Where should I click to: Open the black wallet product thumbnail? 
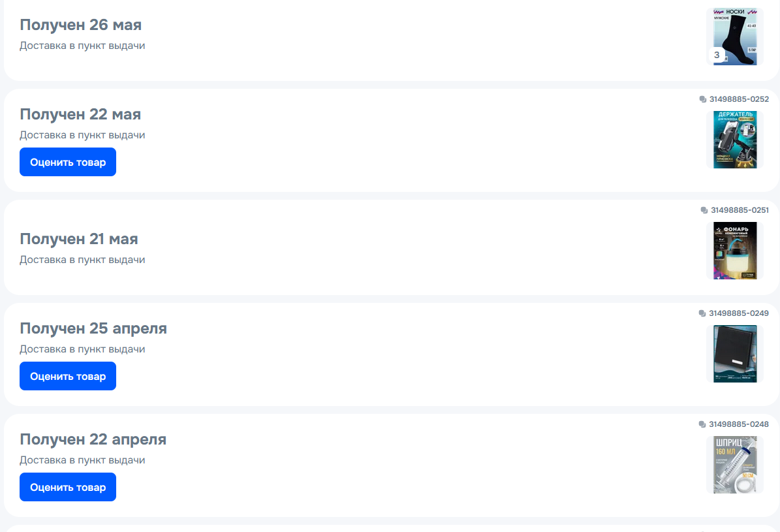point(735,354)
